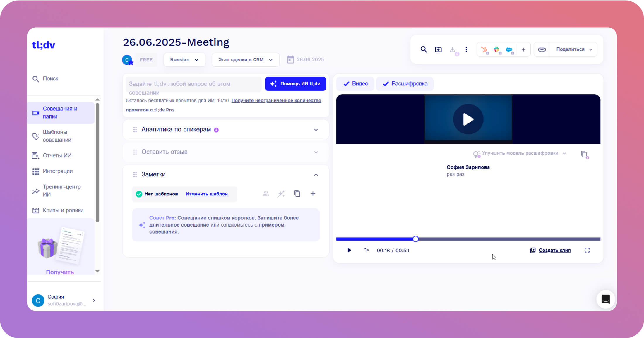The image size is (644, 338).
Task: Click pro badge next to Аналитика по спикерам
Action: (216, 130)
